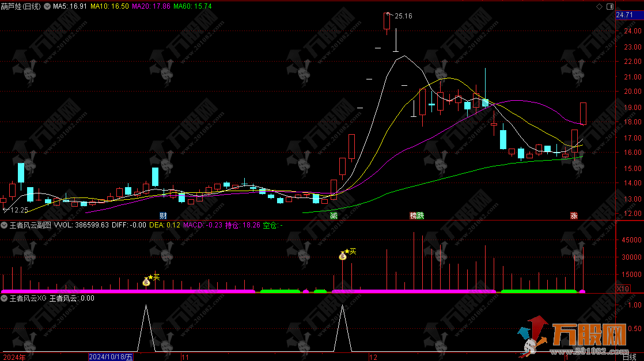Toggle the green MA60 moving average label

(192, 6)
